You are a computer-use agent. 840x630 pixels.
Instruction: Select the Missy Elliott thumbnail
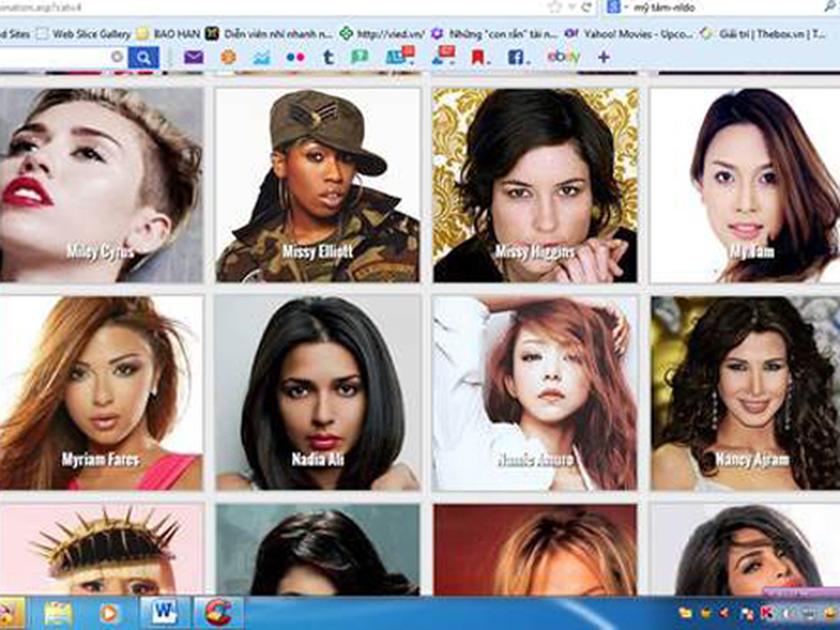point(318,185)
